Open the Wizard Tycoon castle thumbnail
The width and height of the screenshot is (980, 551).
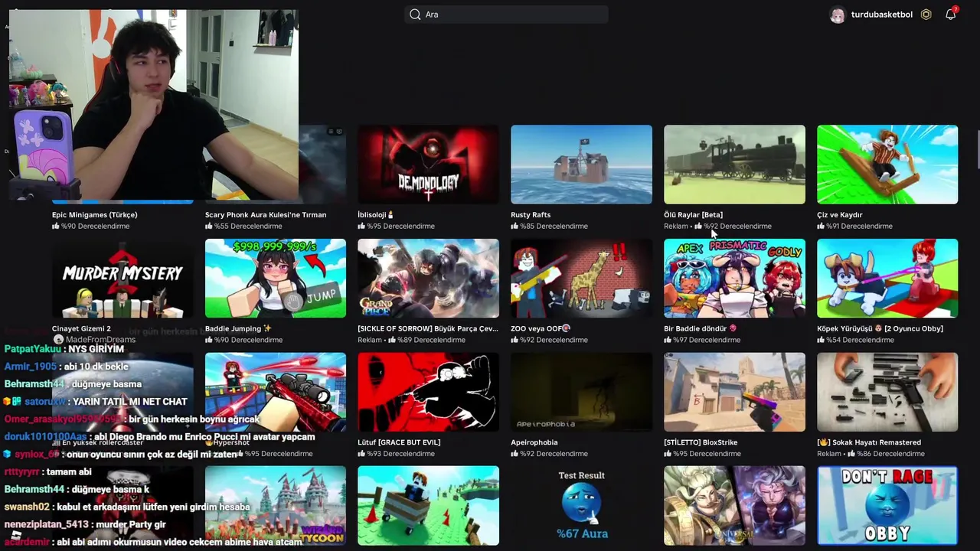pyautogui.click(x=275, y=506)
